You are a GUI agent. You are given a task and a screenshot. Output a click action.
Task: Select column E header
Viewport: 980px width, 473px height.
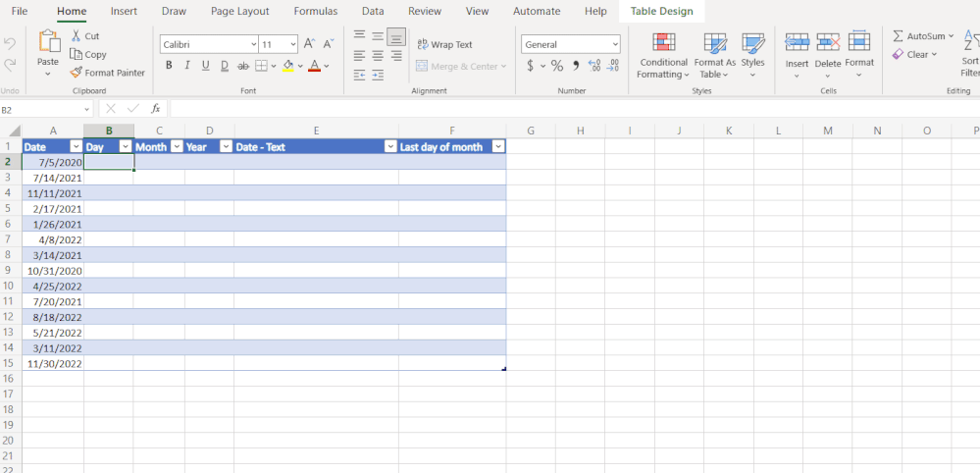[316, 131]
